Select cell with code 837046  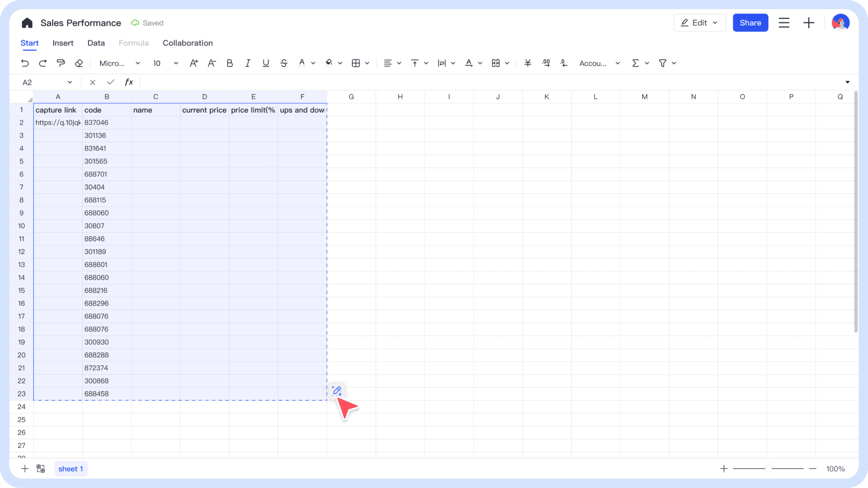[x=106, y=123]
